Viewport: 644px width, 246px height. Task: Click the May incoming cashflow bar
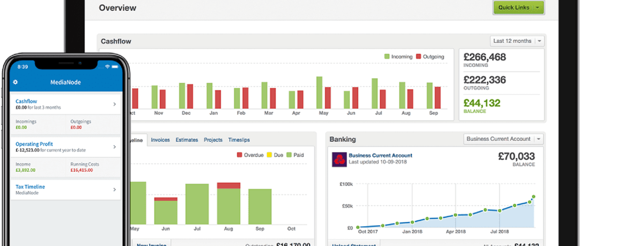click(319, 92)
